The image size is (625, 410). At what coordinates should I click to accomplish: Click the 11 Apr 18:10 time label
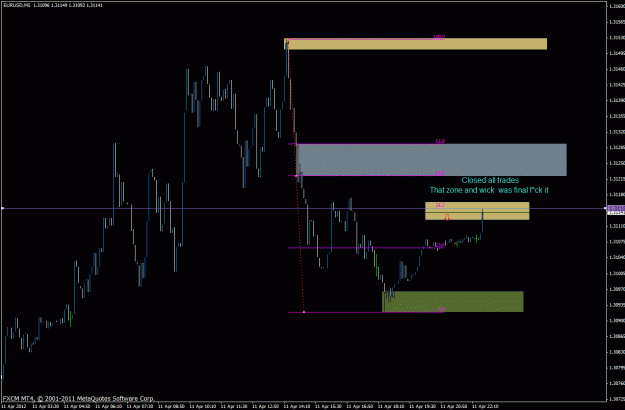click(391, 406)
